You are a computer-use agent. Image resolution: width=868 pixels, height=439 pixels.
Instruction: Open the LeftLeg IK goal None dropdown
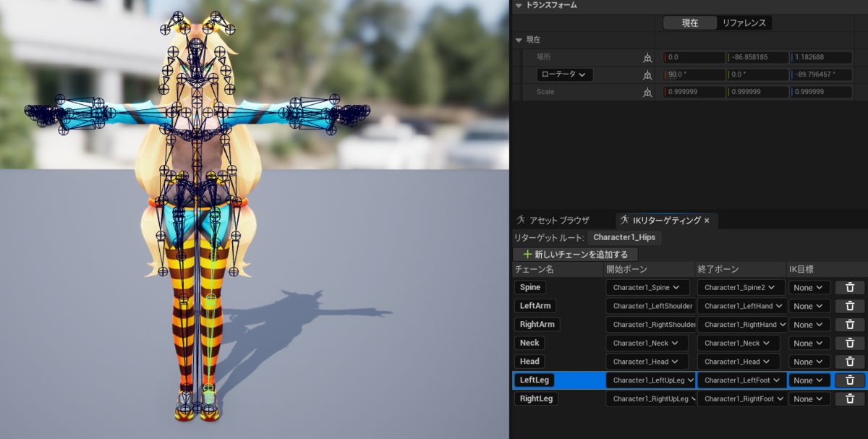tap(809, 380)
